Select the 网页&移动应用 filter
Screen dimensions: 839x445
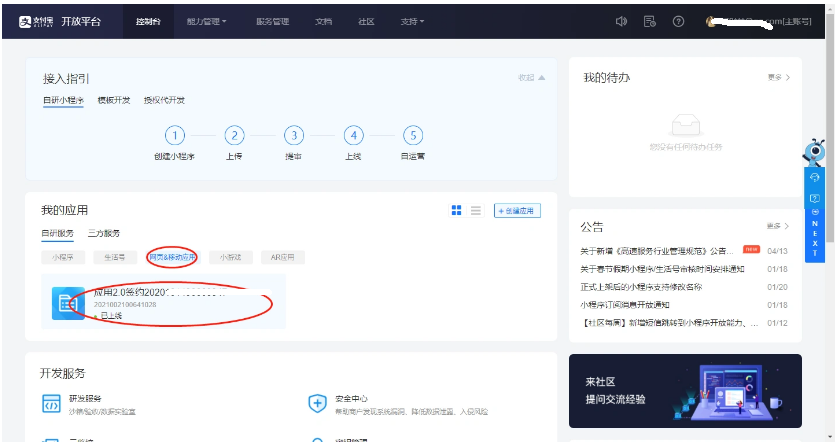tap(173, 257)
